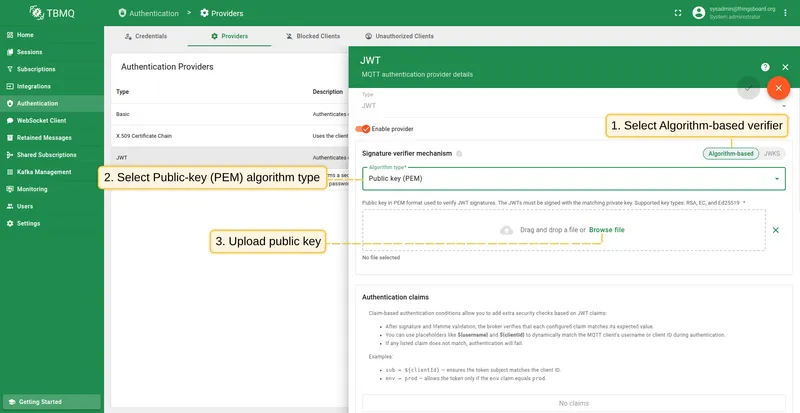Toggle fullscreen mode icon in header

(x=678, y=13)
